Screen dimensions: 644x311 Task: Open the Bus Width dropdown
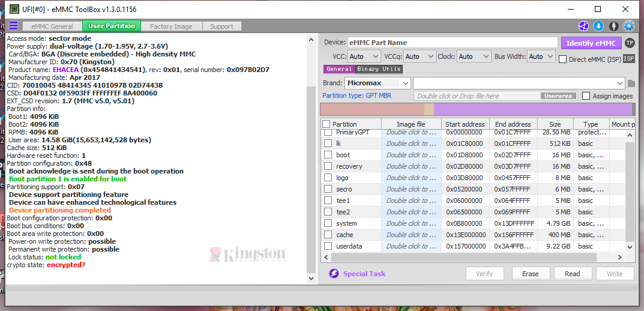click(x=541, y=56)
